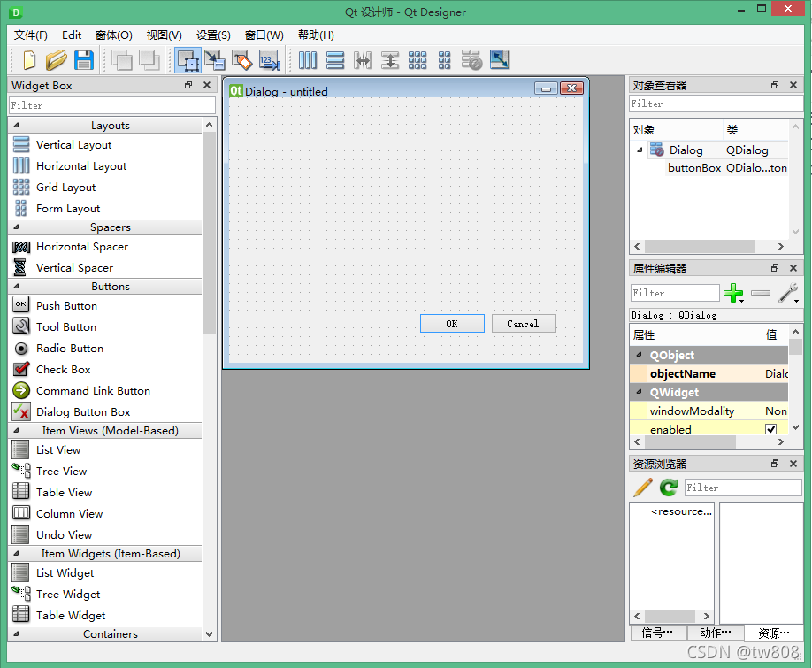812x668 pixels.
Task: Float the Widget Box panel
Action: [189, 85]
